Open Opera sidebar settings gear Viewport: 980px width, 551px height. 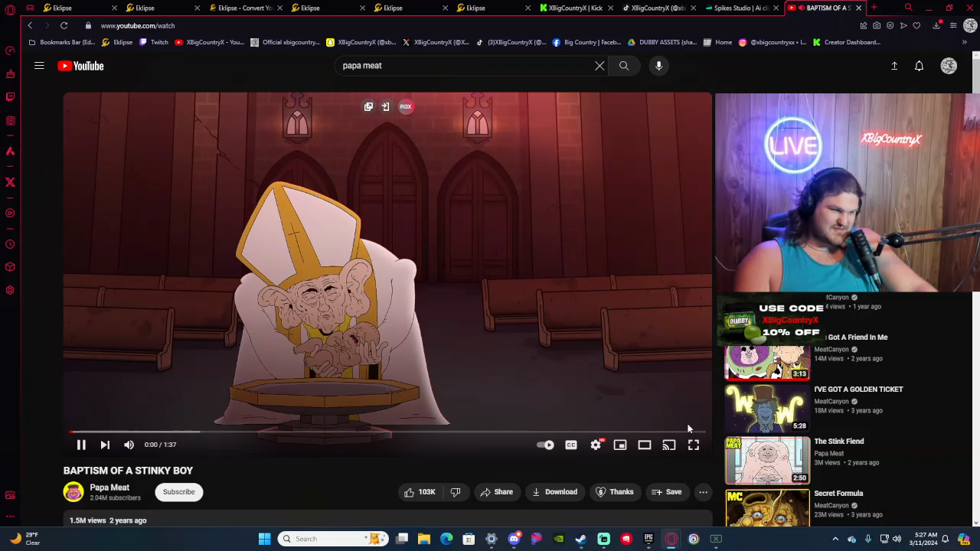pos(10,290)
